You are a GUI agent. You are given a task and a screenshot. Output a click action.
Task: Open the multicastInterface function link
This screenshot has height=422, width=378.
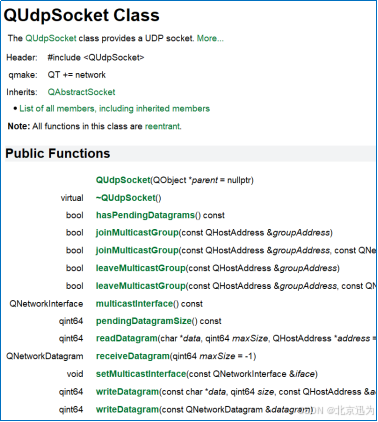[134, 304]
